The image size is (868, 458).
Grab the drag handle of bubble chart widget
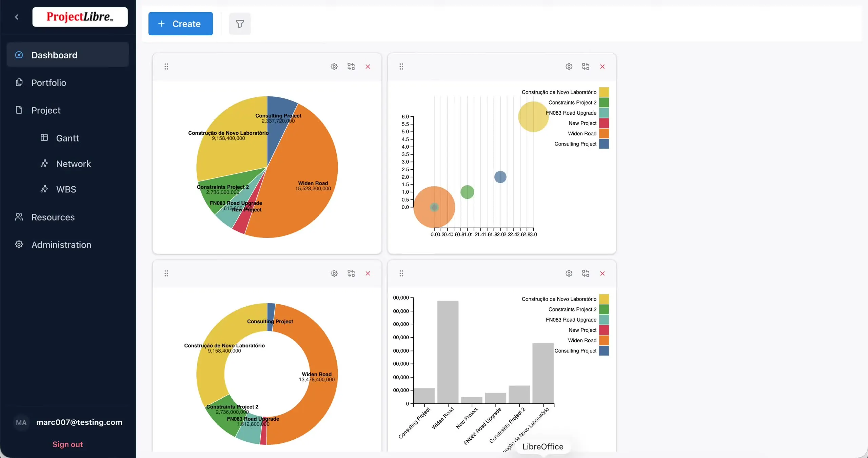pos(401,66)
